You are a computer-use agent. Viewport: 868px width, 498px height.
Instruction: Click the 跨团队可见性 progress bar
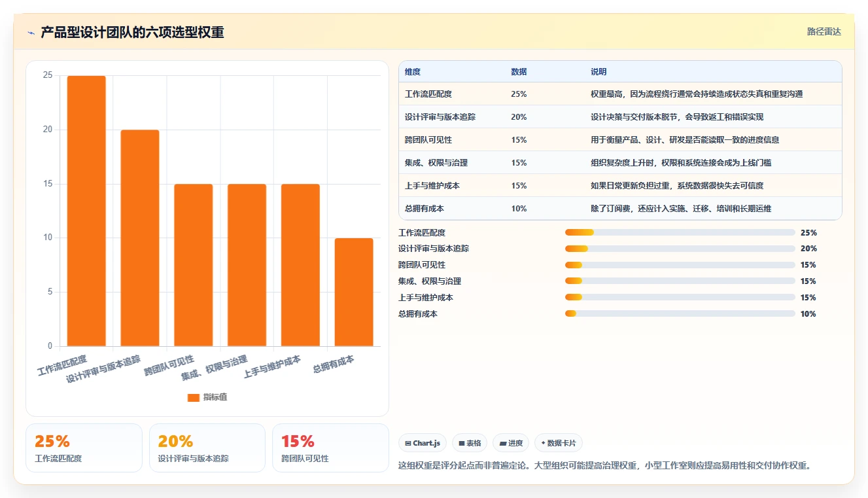coord(680,265)
